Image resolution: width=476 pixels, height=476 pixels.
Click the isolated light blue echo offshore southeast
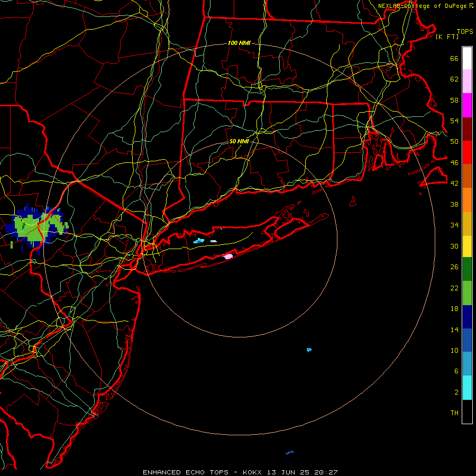pos(309,350)
